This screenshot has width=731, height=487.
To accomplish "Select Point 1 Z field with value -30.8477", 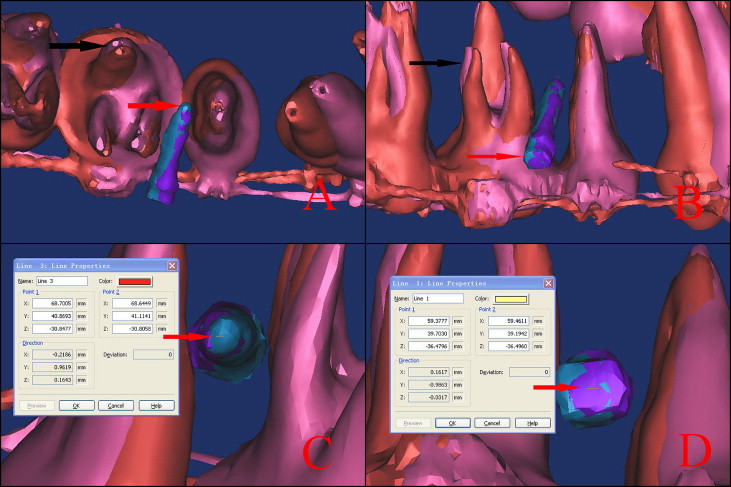I will point(50,327).
